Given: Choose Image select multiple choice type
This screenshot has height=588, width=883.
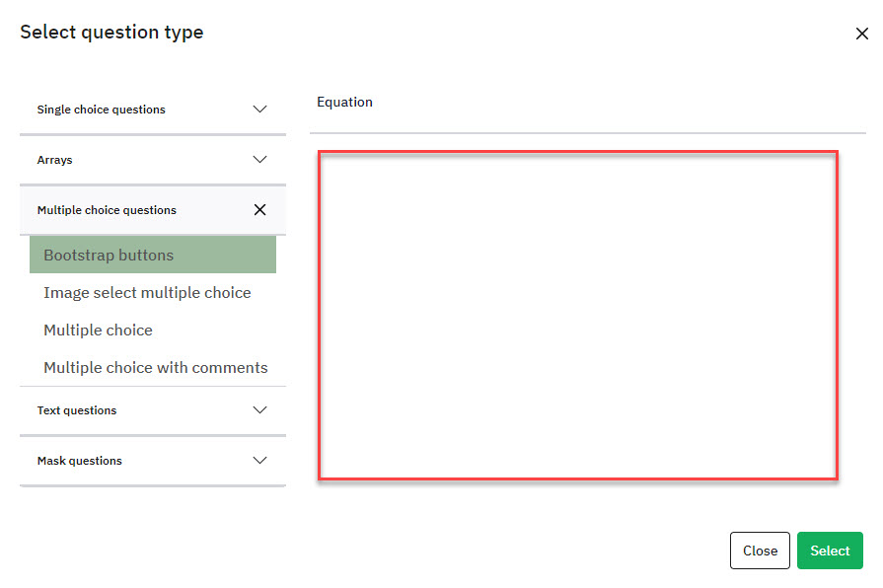Looking at the screenshot, I should coord(147,292).
